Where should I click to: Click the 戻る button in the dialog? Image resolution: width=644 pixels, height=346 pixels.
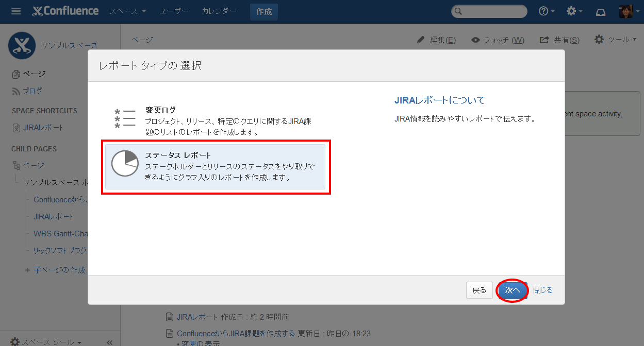pos(479,290)
